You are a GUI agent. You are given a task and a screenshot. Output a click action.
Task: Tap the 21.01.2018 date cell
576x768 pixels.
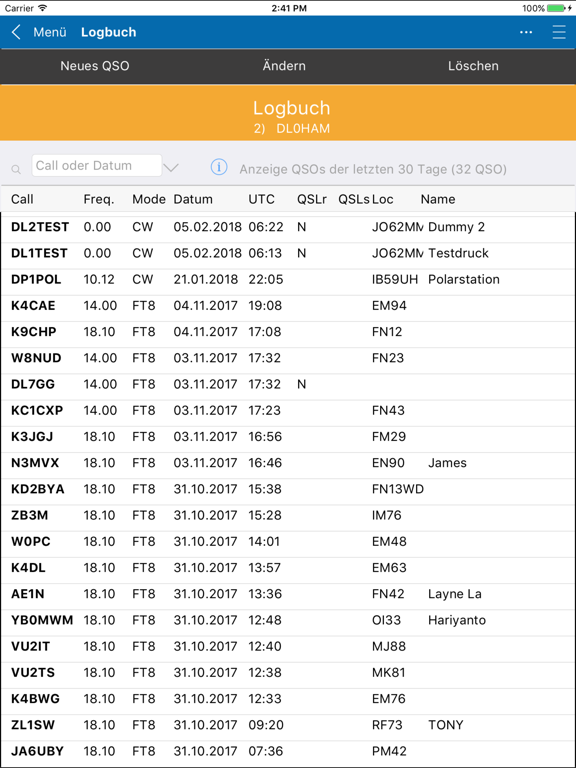[206, 280]
